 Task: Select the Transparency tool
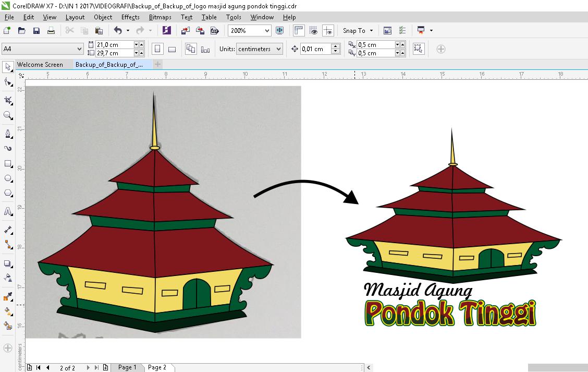pos(8,278)
